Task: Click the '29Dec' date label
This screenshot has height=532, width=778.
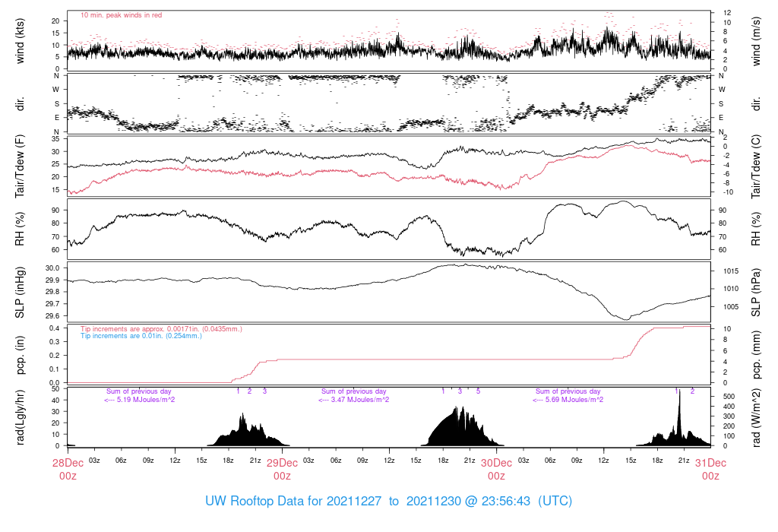Action: (x=283, y=463)
